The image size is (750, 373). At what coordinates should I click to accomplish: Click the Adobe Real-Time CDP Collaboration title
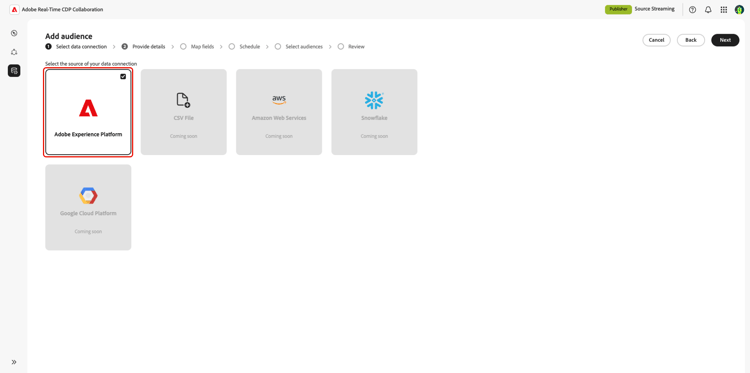pyautogui.click(x=62, y=10)
